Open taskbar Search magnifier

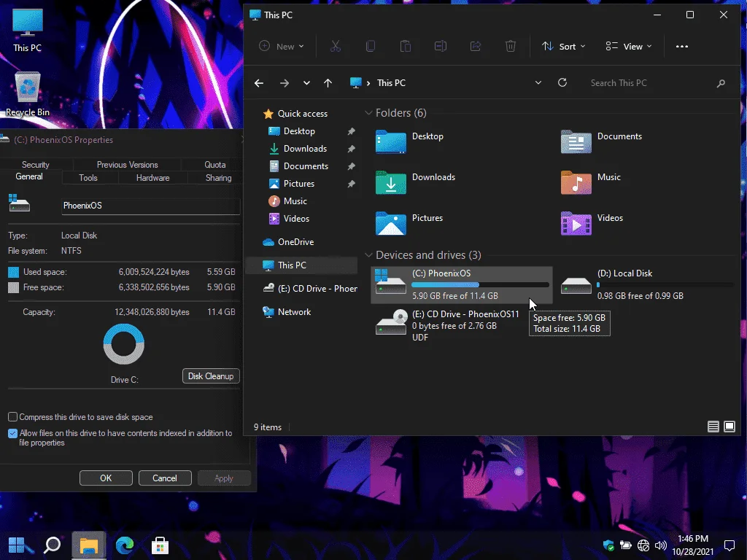(x=53, y=545)
